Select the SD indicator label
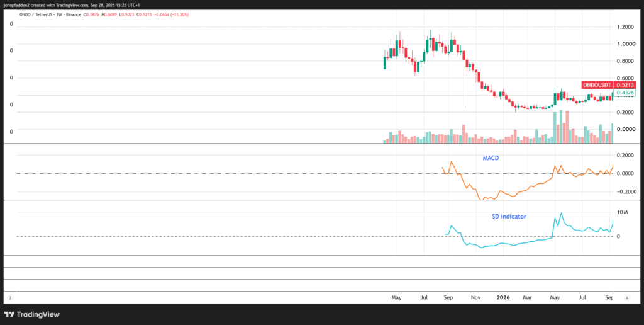This screenshot has height=325, width=644. [x=509, y=217]
